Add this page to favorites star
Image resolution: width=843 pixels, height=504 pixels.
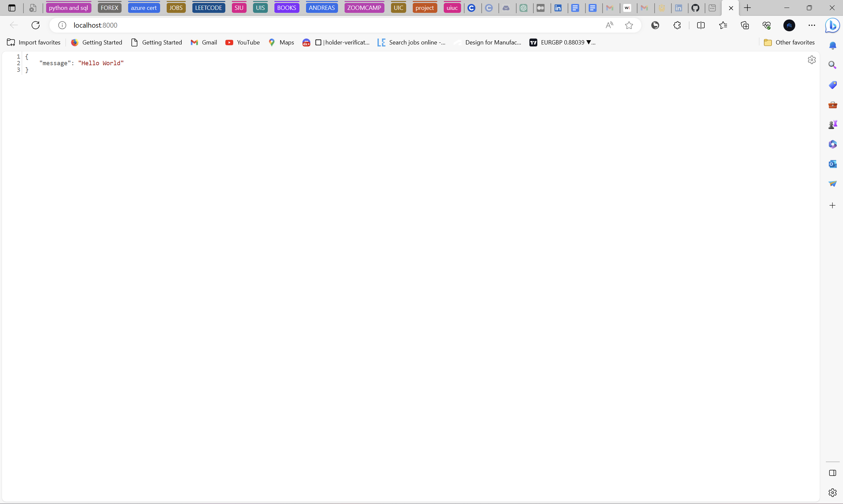click(629, 25)
